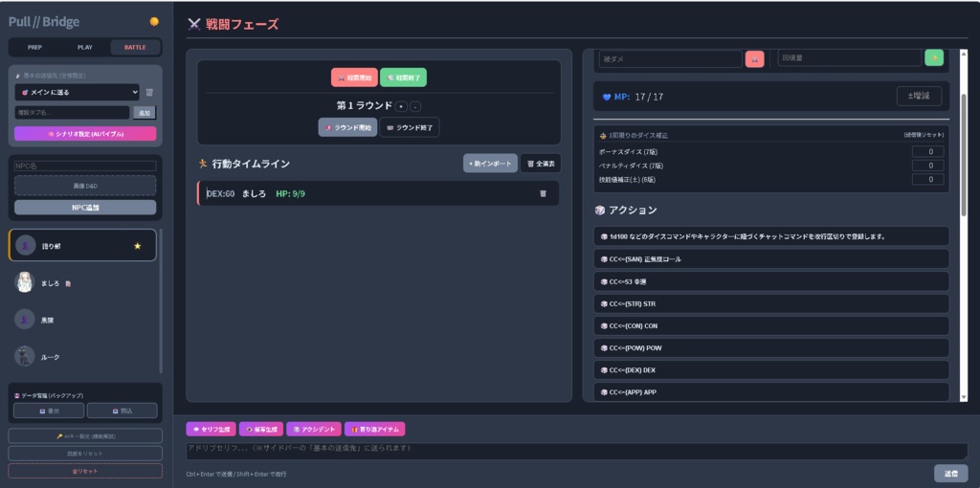The width and height of the screenshot is (980, 488).
Task: Click the export (書出) backup button
Action: (49, 410)
